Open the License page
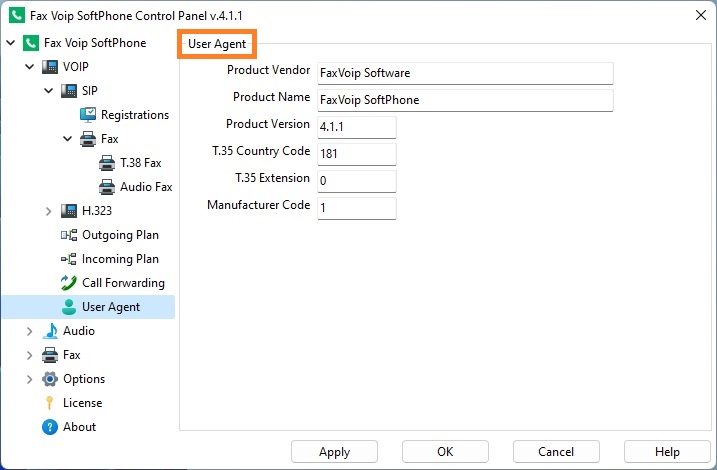The height and width of the screenshot is (470, 717). coord(82,403)
